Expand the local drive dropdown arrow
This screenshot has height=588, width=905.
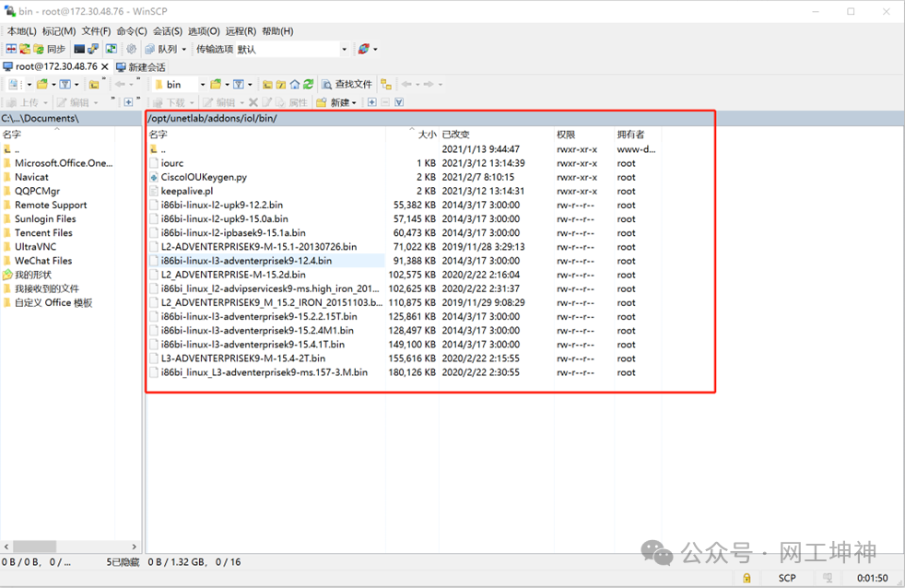click(29, 85)
